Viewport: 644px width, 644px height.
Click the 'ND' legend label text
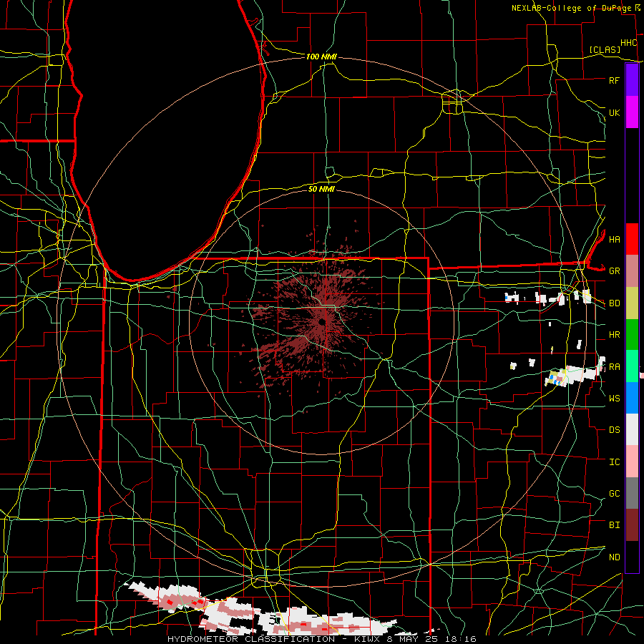click(614, 557)
